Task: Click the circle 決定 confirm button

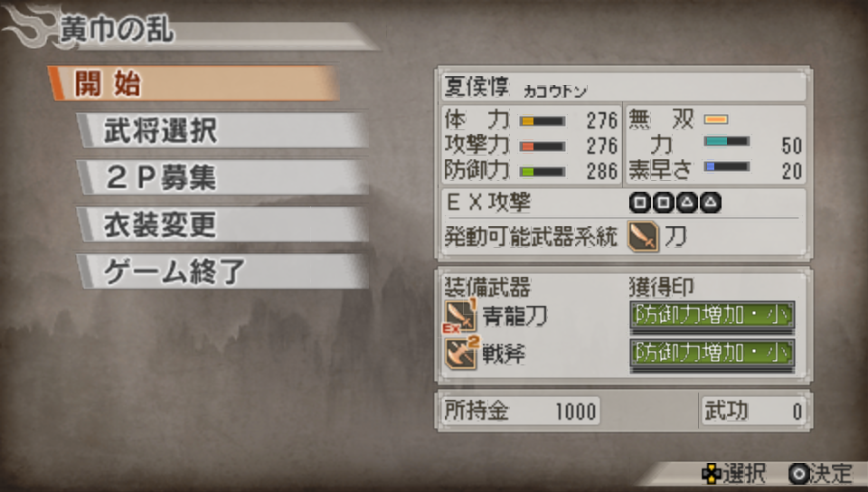Action: 798,474
